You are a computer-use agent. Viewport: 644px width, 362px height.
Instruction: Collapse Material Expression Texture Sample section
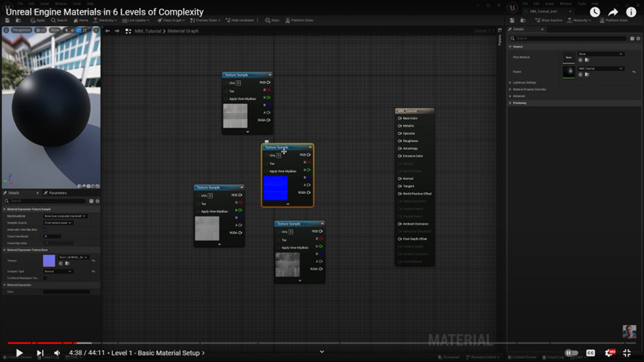(4, 209)
